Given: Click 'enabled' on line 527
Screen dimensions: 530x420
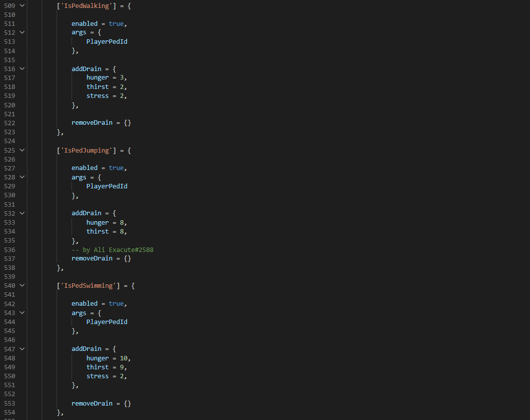Looking at the screenshot, I should coord(84,168).
